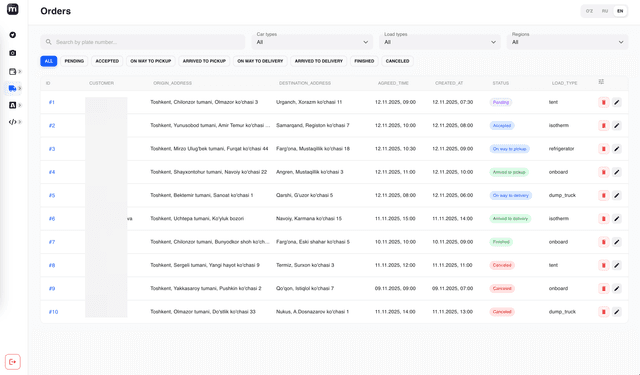Click the 'refrigerator' load type cell
Screen dimensions: 640x375
pyautogui.click(x=561, y=149)
